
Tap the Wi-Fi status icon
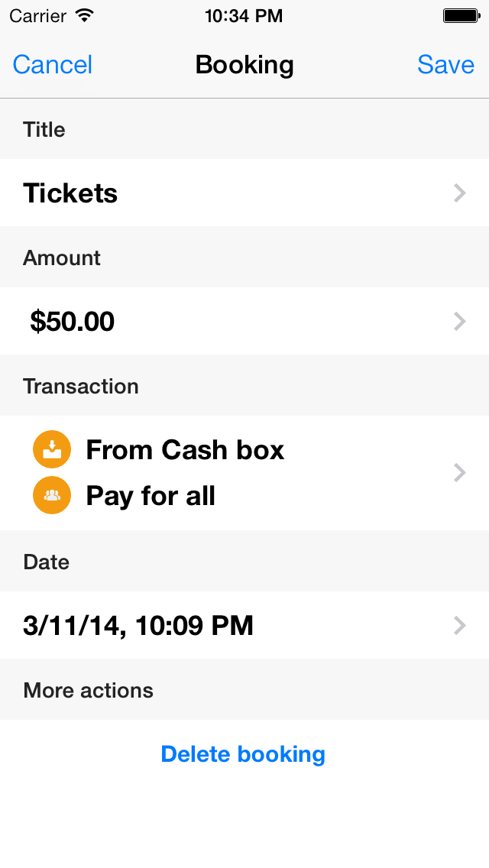[86, 15]
